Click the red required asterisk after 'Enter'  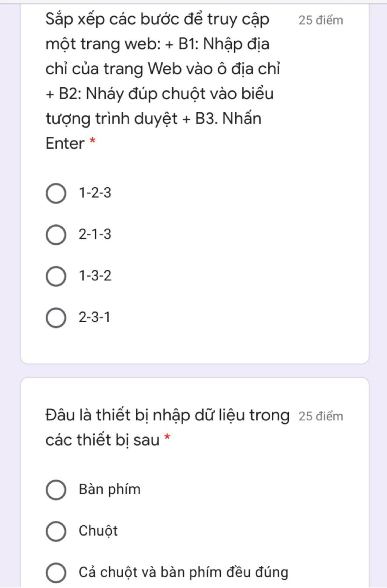click(92, 141)
